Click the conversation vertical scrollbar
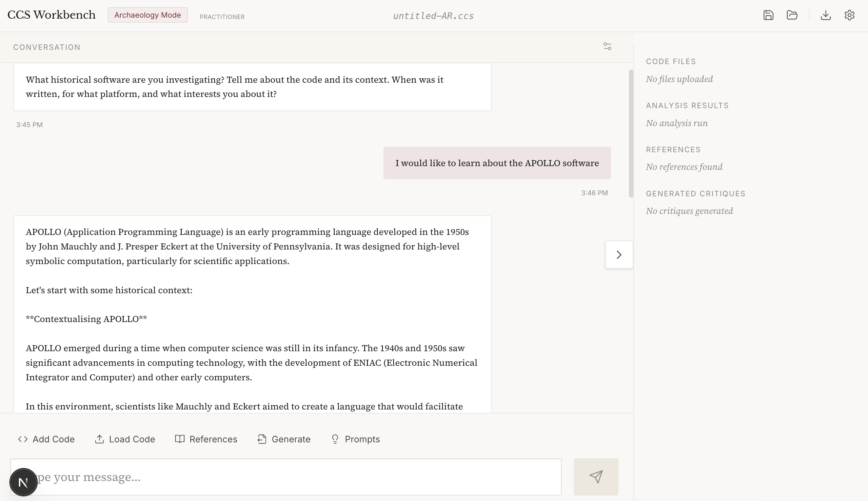This screenshot has width=868, height=501. (631, 134)
